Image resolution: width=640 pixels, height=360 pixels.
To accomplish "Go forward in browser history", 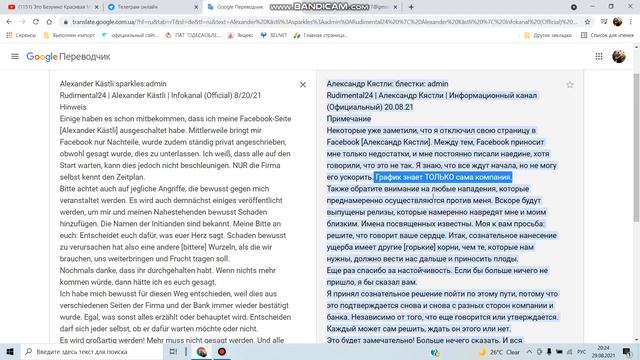I will (x=22, y=22).
